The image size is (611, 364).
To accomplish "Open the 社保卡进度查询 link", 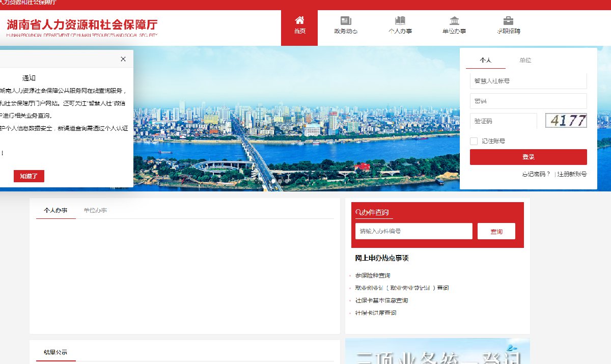I will [x=376, y=313].
